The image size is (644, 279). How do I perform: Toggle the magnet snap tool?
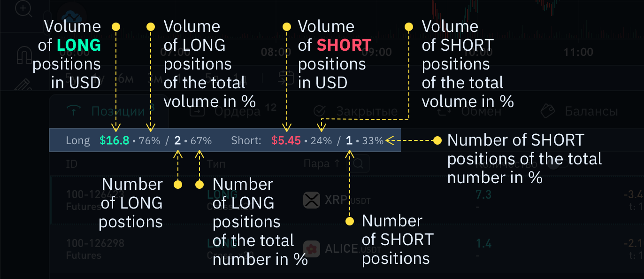pyautogui.click(x=24, y=55)
